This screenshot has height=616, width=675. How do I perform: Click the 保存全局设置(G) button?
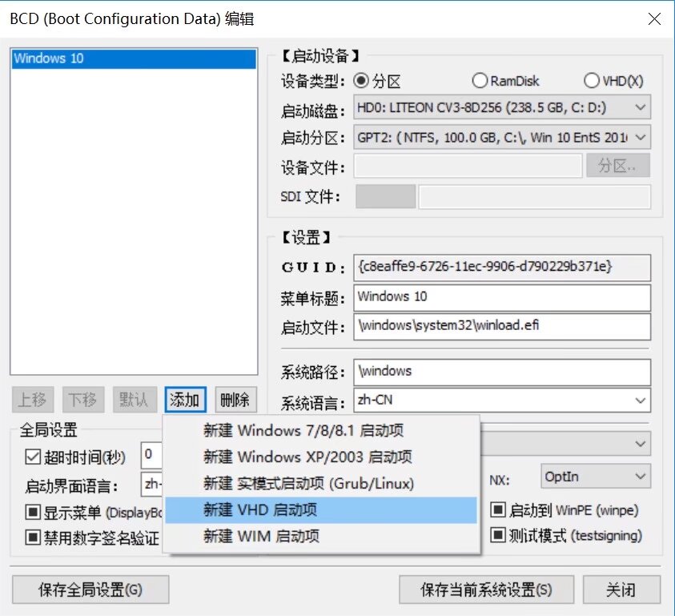tap(90, 590)
